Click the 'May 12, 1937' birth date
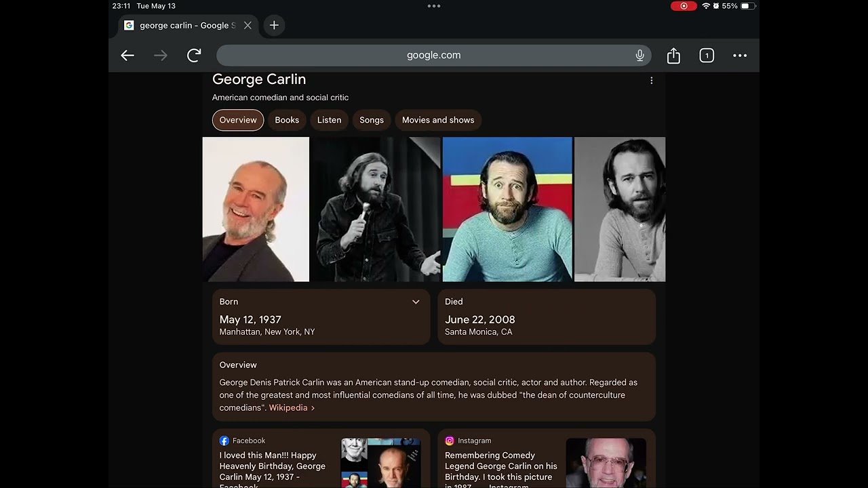 (x=250, y=319)
